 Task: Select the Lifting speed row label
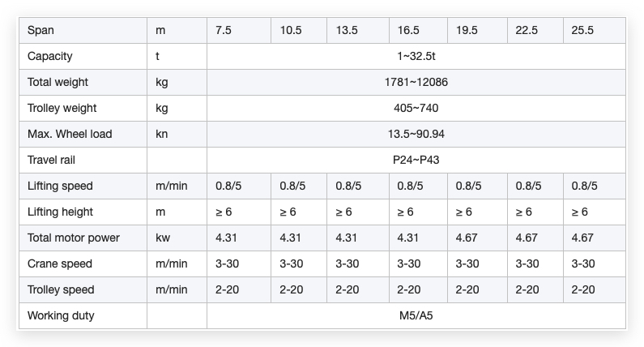pos(60,186)
